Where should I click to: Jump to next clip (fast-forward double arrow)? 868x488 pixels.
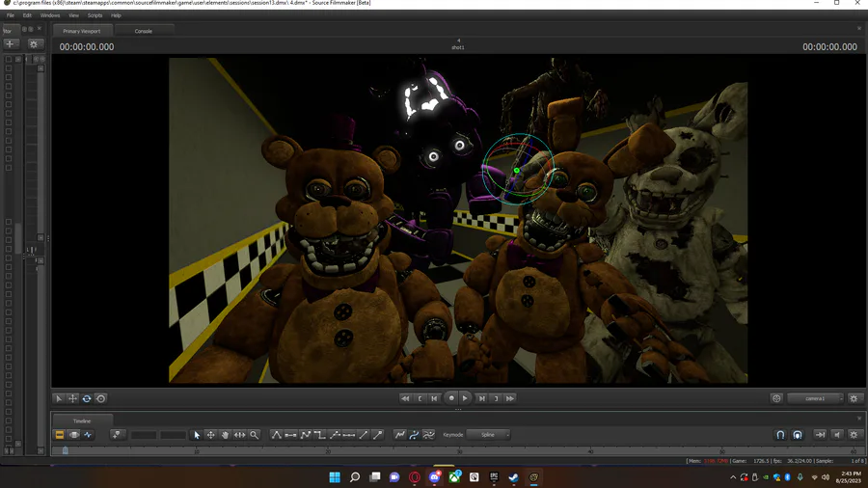pyautogui.click(x=510, y=398)
